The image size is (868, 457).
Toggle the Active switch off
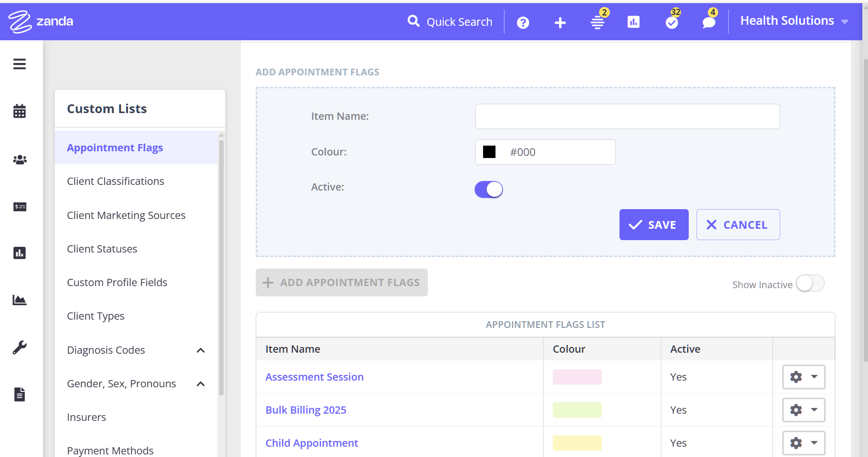point(488,190)
